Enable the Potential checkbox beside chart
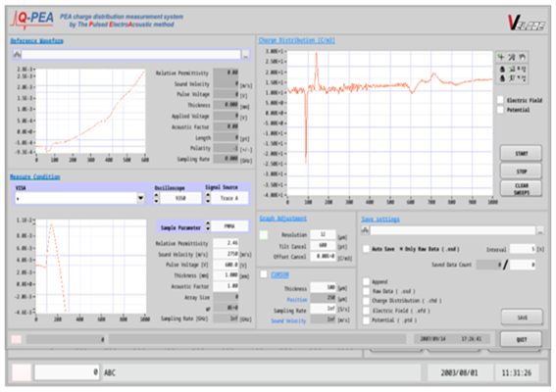This screenshot has height=392, width=556. tap(500, 110)
